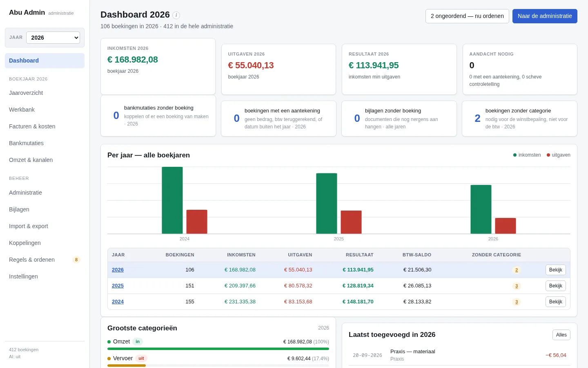
Task: Click the badge 8 next to Regels & ordenen
Action: tap(76, 260)
